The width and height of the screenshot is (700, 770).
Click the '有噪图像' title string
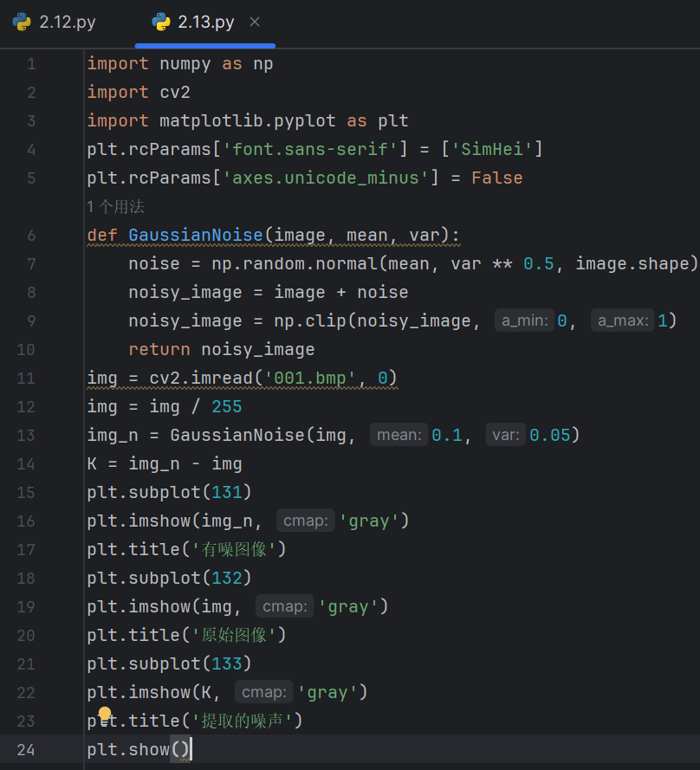pyautogui.click(x=234, y=549)
